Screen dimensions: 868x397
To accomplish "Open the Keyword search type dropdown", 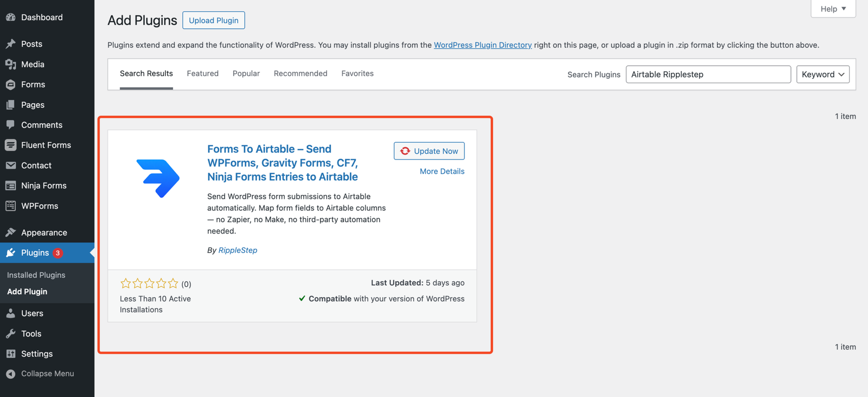I will click(x=823, y=74).
